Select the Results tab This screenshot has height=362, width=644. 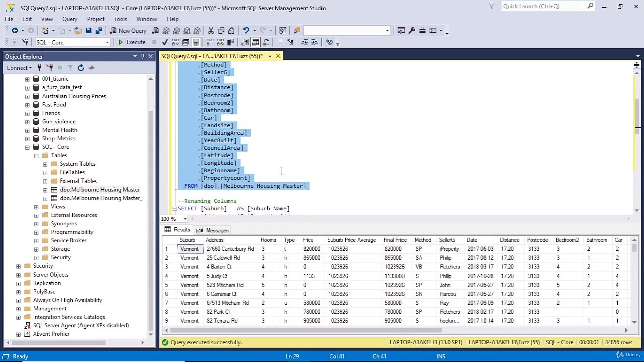(x=178, y=230)
